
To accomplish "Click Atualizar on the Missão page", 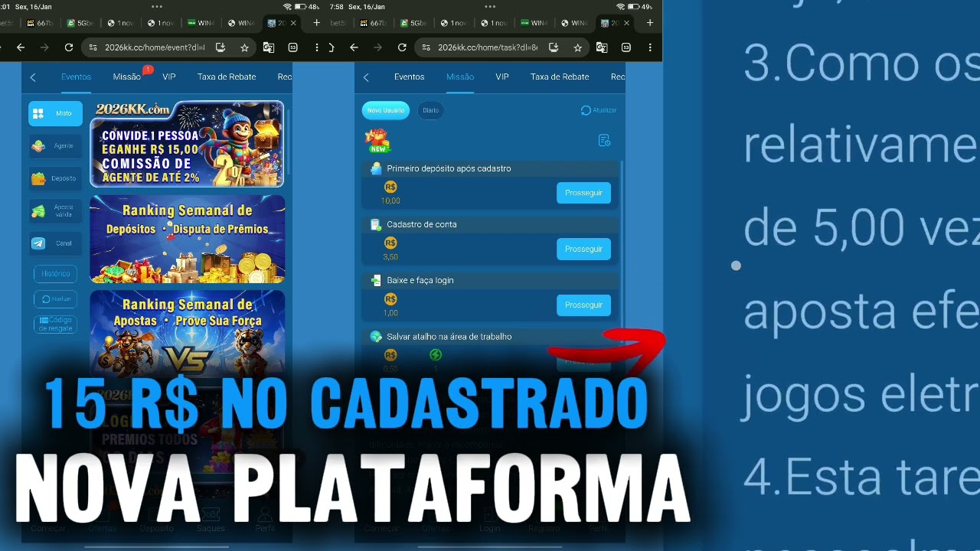I will pyautogui.click(x=599, y=110).
